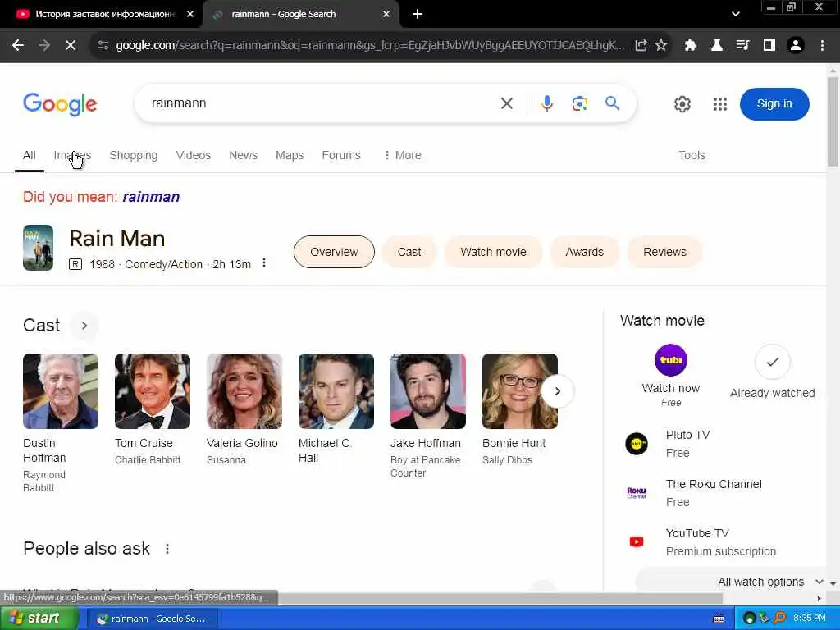Open Valeria Golino cast photo
Image resolution: width=840 pixels, height=630 pixels.
pos(244,391)
